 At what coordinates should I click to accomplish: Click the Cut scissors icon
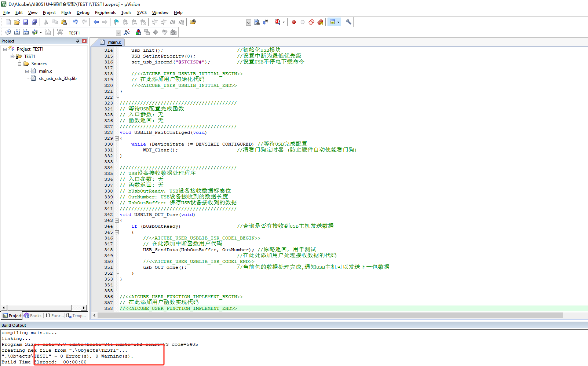coord(46,22)
